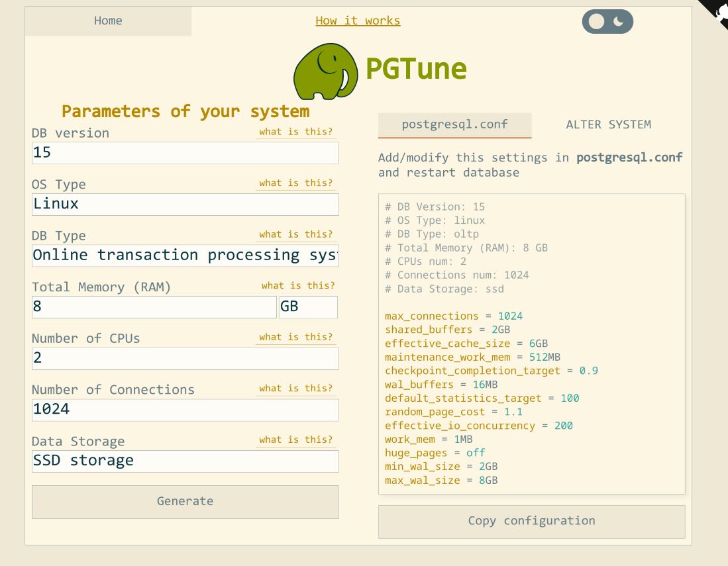The height and width of the screenshot is (566, 728).
Task: Open the Data Storage dropdown
Action: pos(185,461)
